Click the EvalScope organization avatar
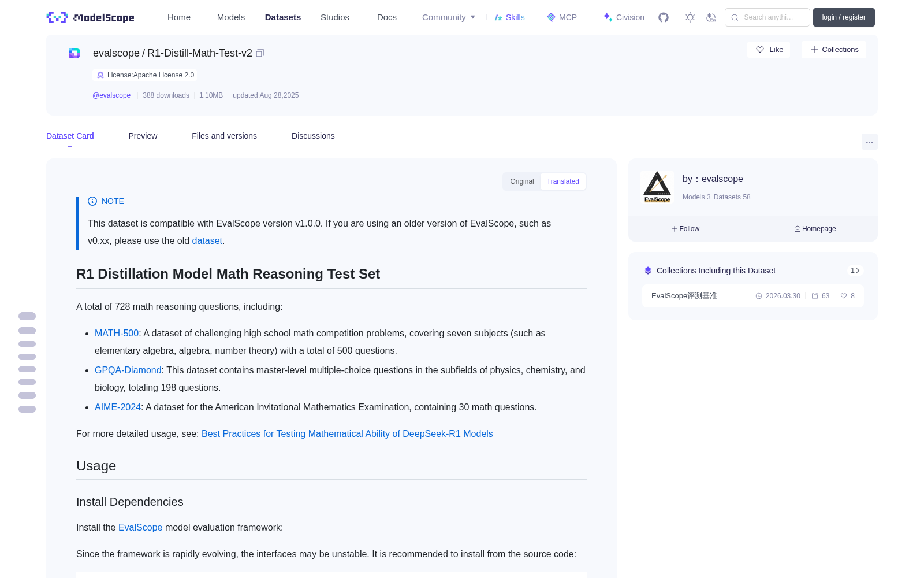Viewport: 924px width, 578px height. 657,187
